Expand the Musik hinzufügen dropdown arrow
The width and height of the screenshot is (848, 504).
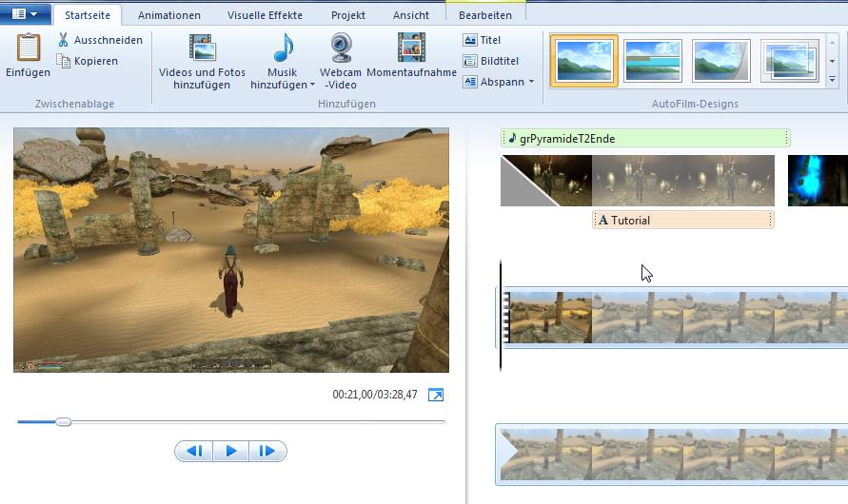click(x=312, y=85)
